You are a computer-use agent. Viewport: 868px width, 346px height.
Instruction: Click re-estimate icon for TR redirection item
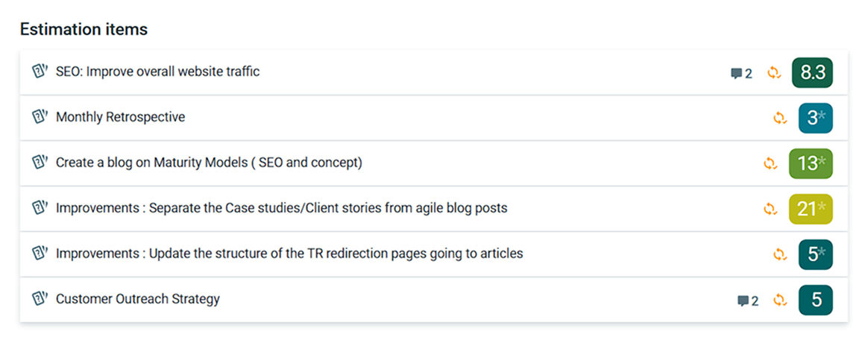coord(780,254)
